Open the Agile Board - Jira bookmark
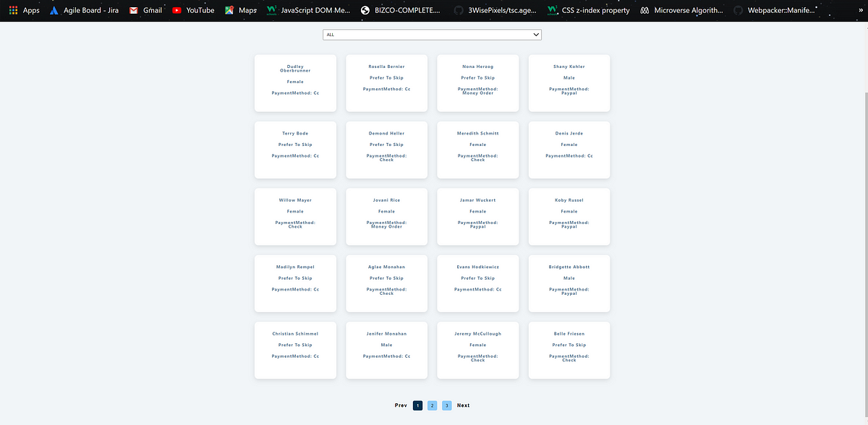The image size is (868, 425). click(84, 10)
